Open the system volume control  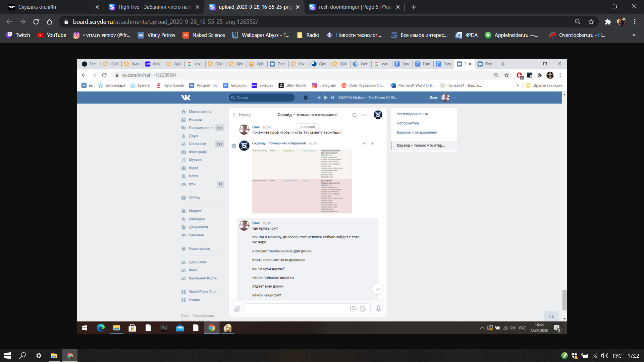604,356
